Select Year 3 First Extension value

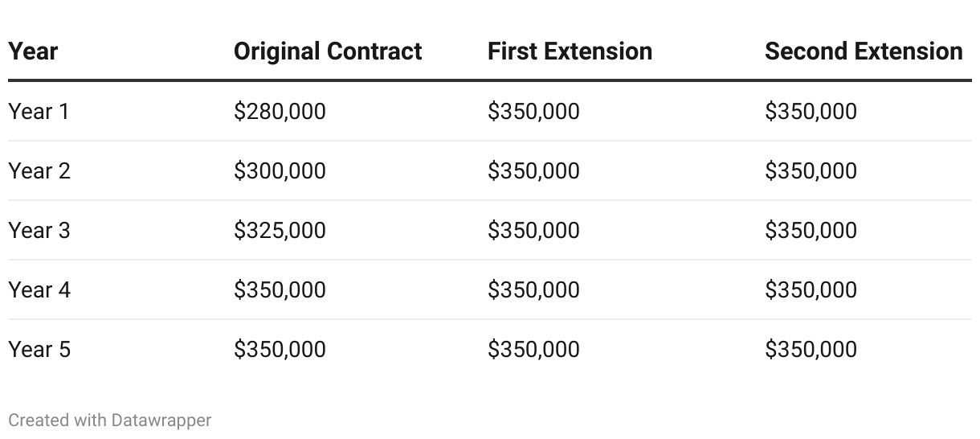(x=533, y=230)
